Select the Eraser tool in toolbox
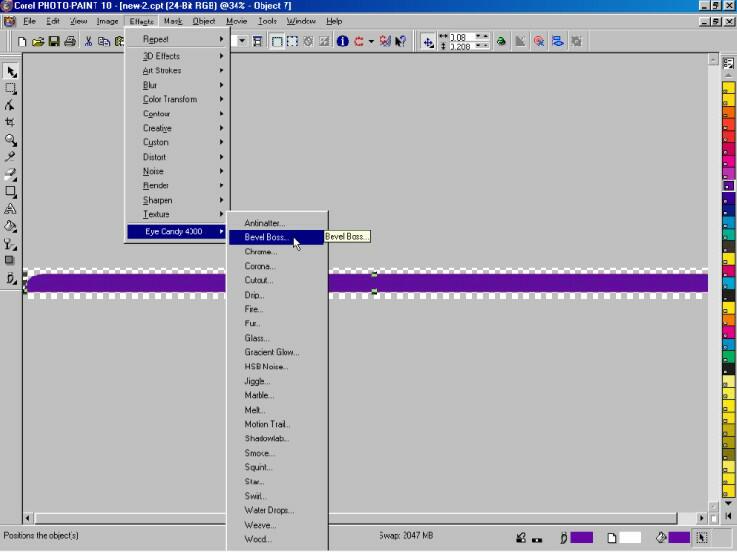Screen dimensions: 737x552 [11, 174]
